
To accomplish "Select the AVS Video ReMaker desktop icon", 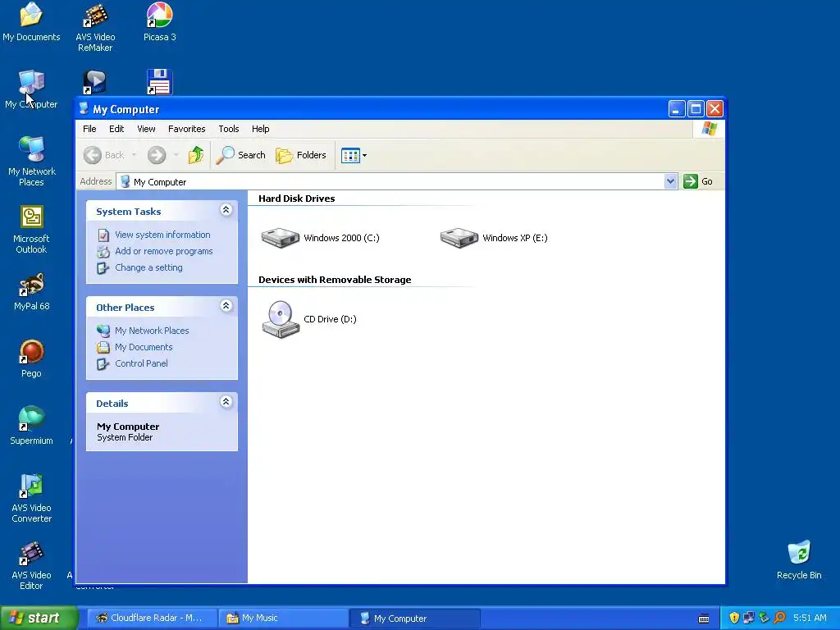I will point(95,27).
